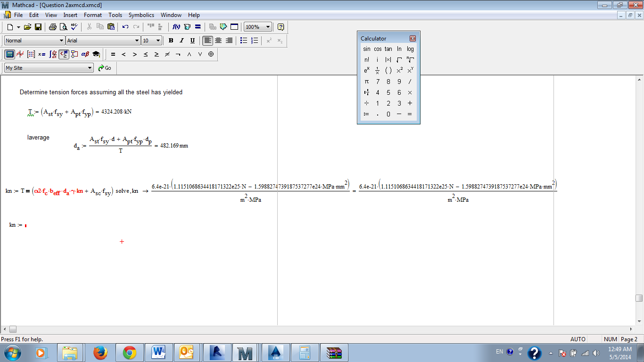Viewport: 644px width, 362px height.
Task: Set align left for text
Action: (x=208, y=41)
